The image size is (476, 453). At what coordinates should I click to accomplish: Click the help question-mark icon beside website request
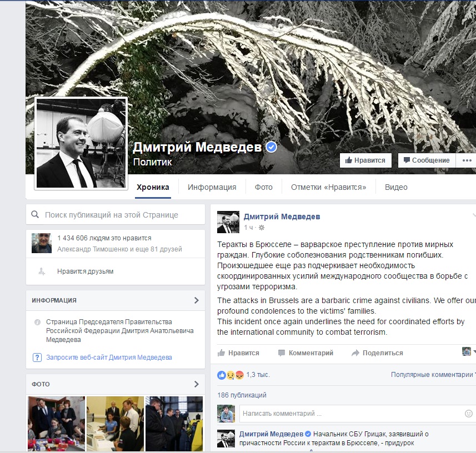pyautogui.click(x=37, y=358)
